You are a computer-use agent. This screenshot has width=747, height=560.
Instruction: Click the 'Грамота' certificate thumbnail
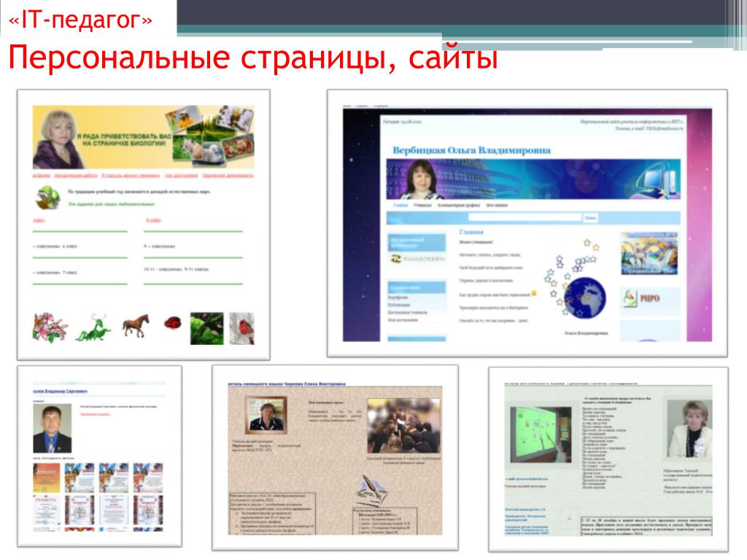tap(46, 510)
